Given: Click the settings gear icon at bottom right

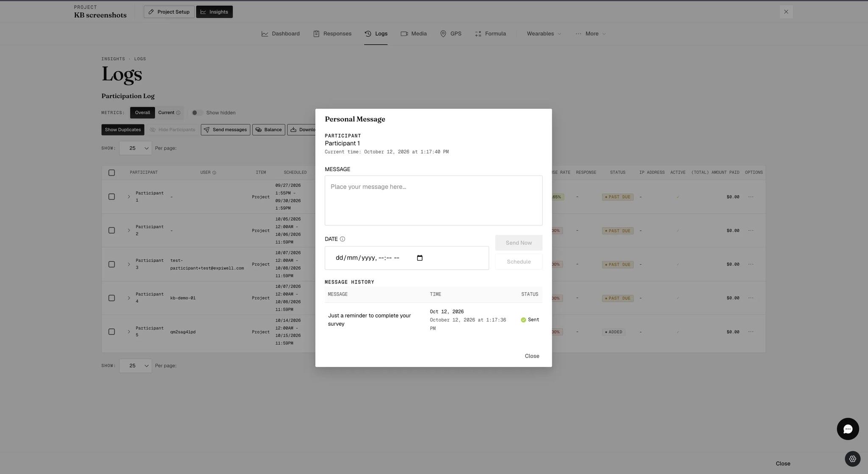Looking at the screenshot, I should (852, 459).
